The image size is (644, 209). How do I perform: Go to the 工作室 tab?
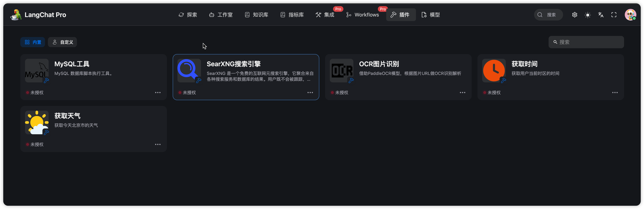[x=221, y=15]
